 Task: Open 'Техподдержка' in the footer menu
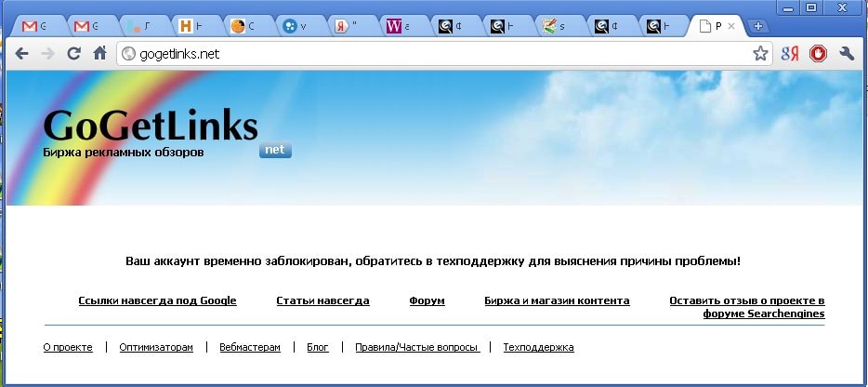click(538, 347)
